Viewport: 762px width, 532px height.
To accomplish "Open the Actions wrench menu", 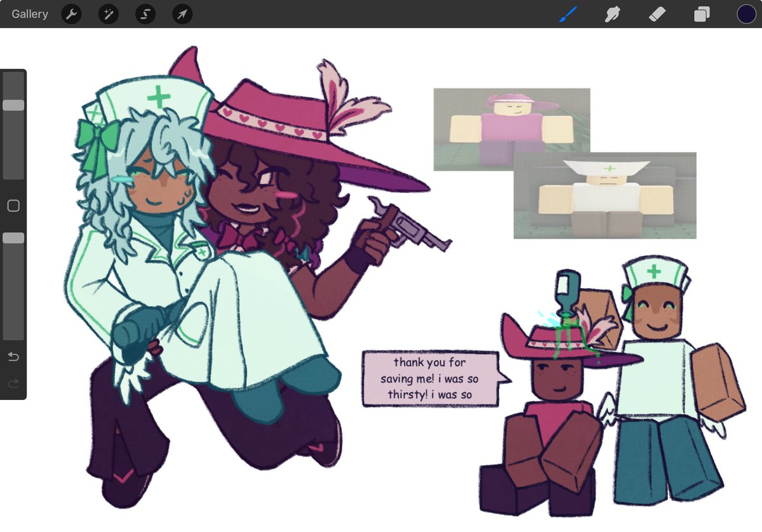I will pyautogui.click(x=71, y=14).
